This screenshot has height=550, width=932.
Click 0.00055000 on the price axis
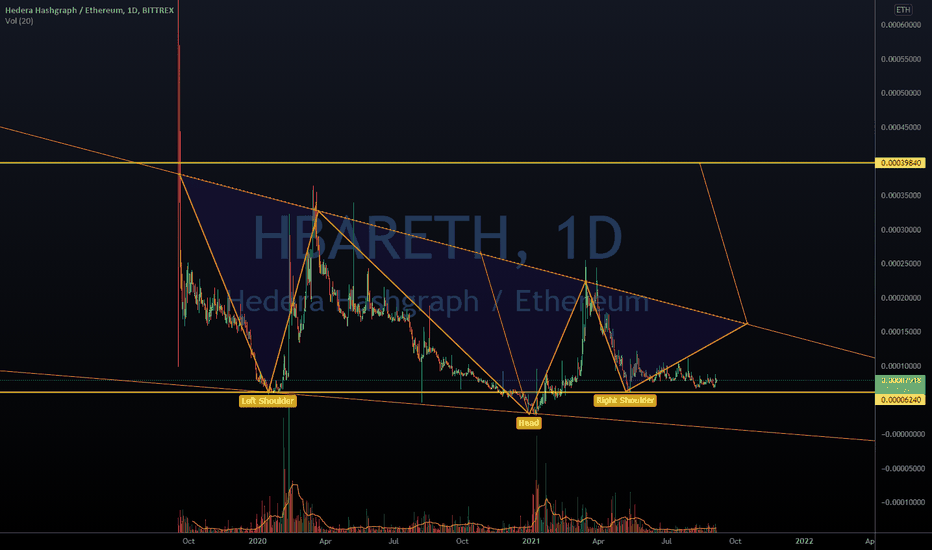(x=900, y=59)
